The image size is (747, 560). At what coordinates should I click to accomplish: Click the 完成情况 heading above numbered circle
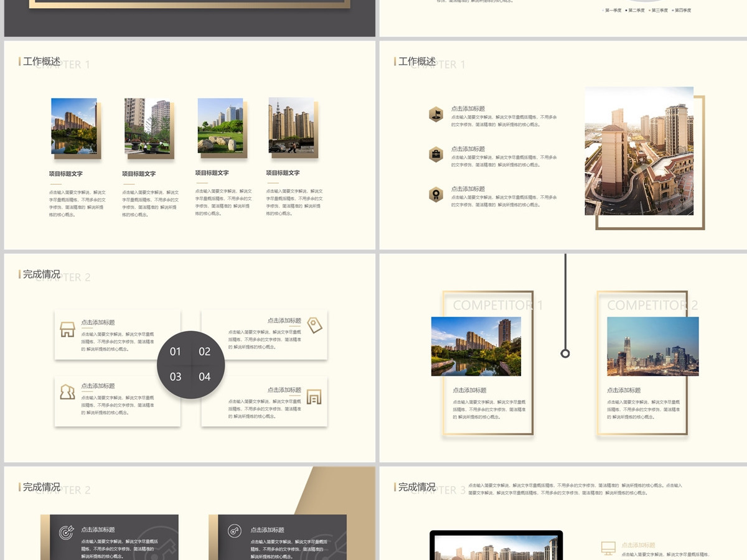42,274
